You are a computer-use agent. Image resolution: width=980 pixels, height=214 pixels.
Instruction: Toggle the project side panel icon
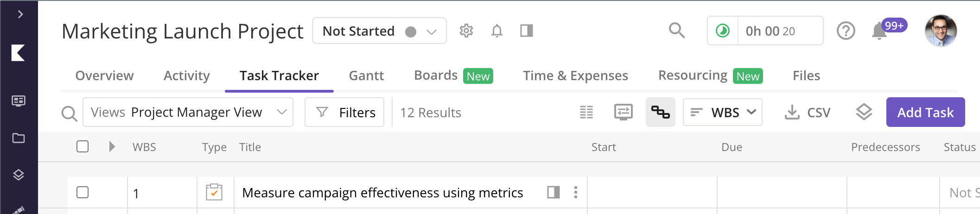coord(526,31)
